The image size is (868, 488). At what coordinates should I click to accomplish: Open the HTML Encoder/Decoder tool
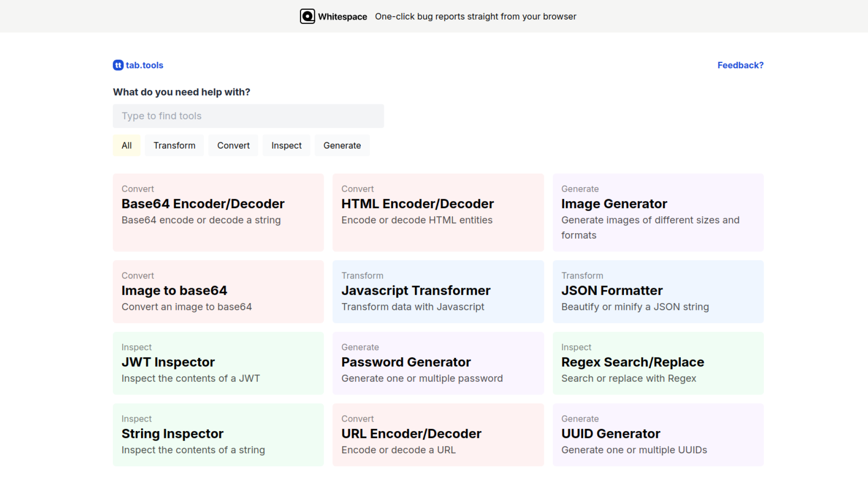point(438,212)
